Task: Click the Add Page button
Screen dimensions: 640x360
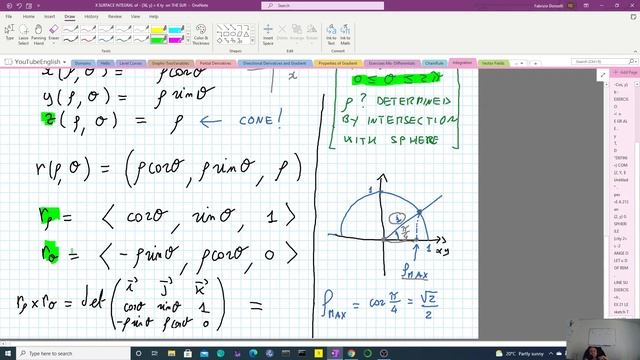Action: point(626,73)
